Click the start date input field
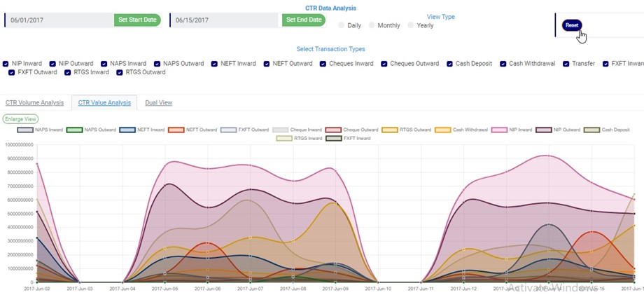The width and height of the screenshot is (644, 295). [x=59, y=20]
